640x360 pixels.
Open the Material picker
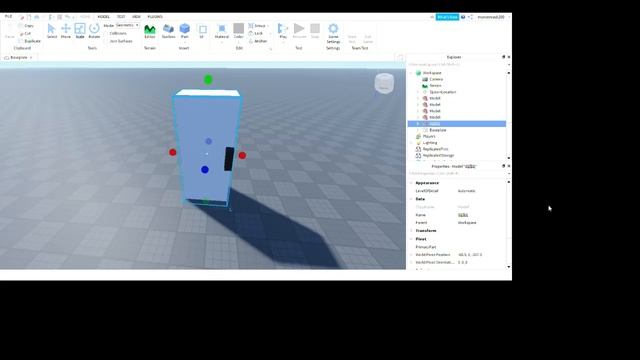222,31
